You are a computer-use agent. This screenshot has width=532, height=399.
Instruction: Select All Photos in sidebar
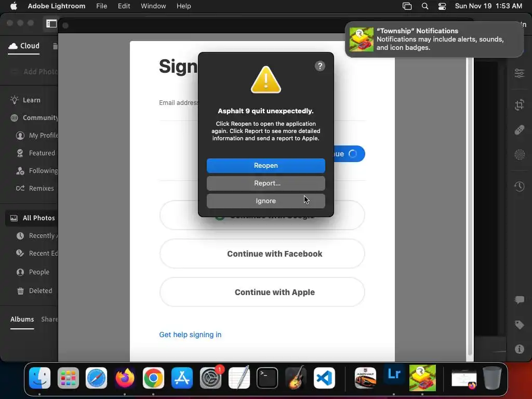coord(32,218)
